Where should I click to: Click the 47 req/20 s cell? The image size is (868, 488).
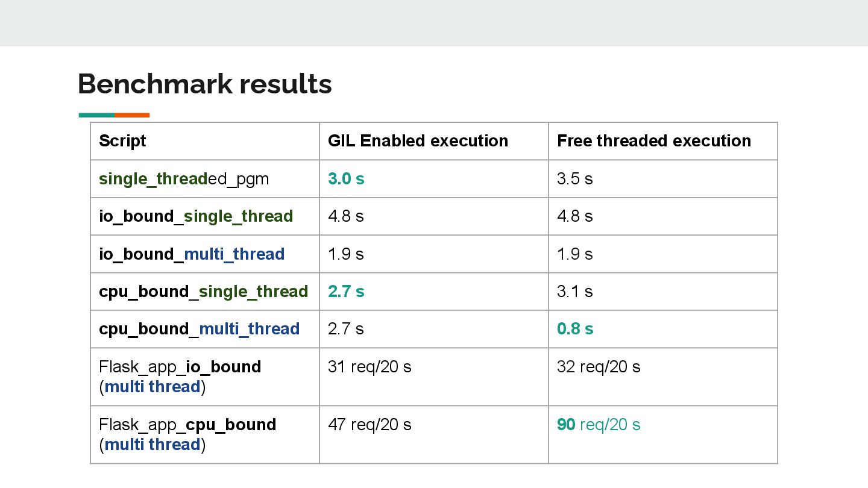[434, 434]
